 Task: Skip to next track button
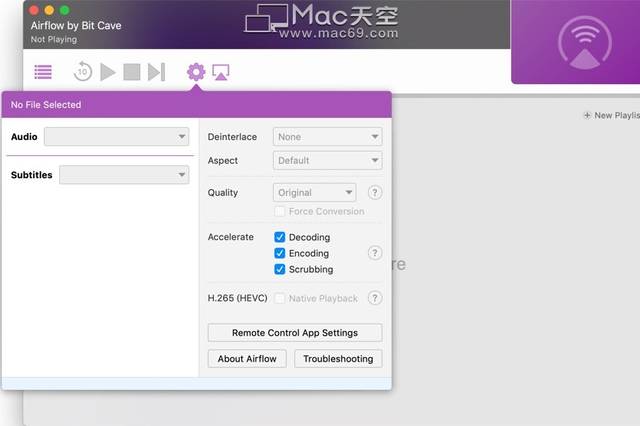coord(156,72)
